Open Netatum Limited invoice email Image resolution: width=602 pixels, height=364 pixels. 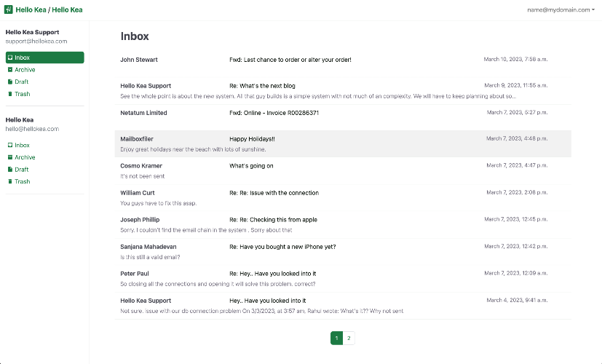point(343,117)
